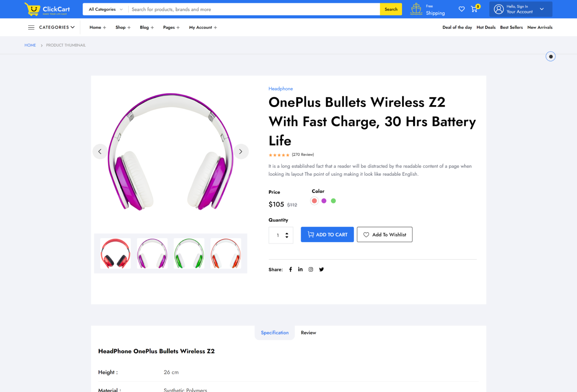The image size is (577, 392).
Task: Click the Add To Cart button
Action: [327, 235]
